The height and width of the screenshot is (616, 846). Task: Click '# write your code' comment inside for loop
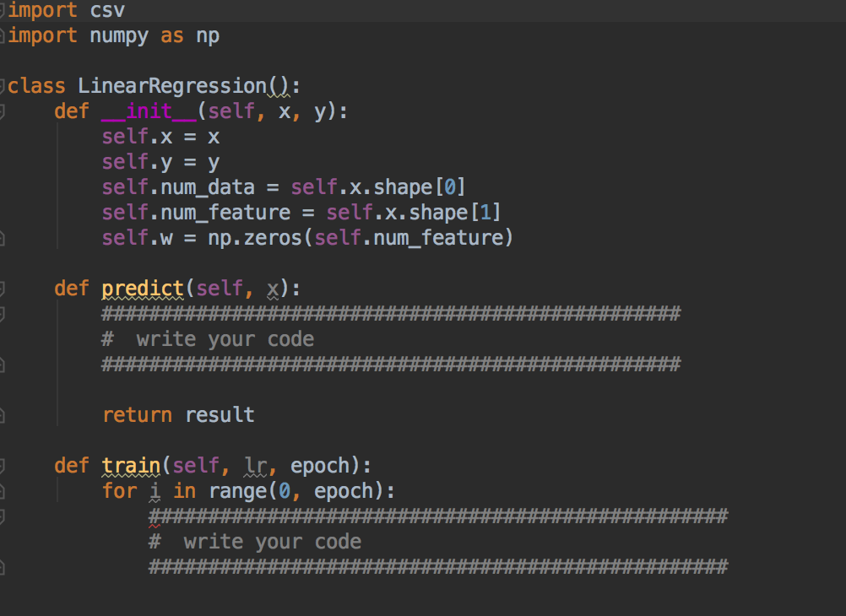[255, 542]
